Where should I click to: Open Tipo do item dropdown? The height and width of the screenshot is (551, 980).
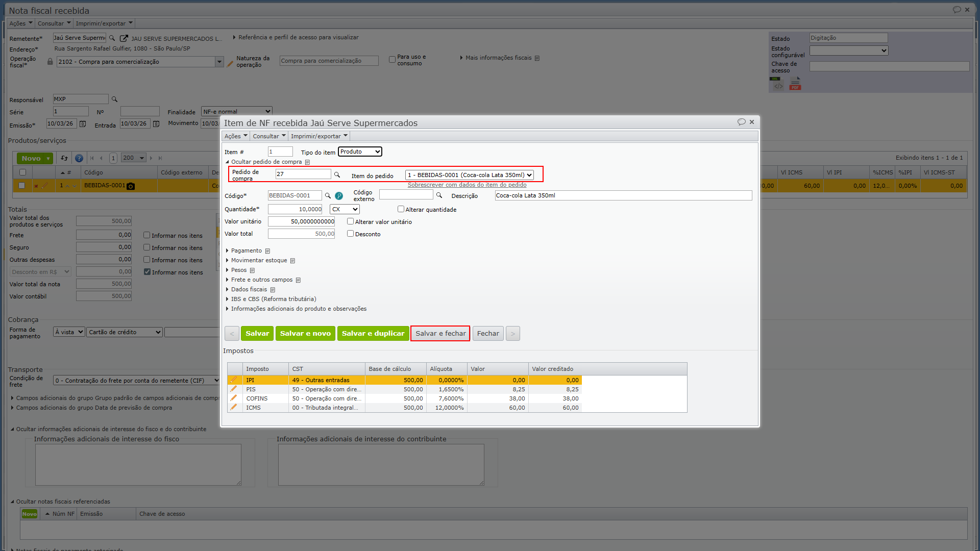click(360, 152)
